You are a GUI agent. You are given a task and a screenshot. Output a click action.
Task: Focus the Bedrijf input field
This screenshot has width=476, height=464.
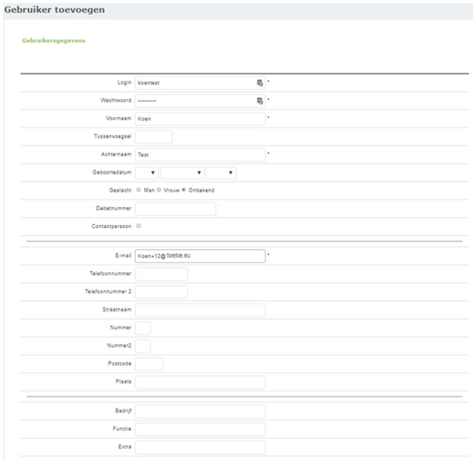coord(200,411)
